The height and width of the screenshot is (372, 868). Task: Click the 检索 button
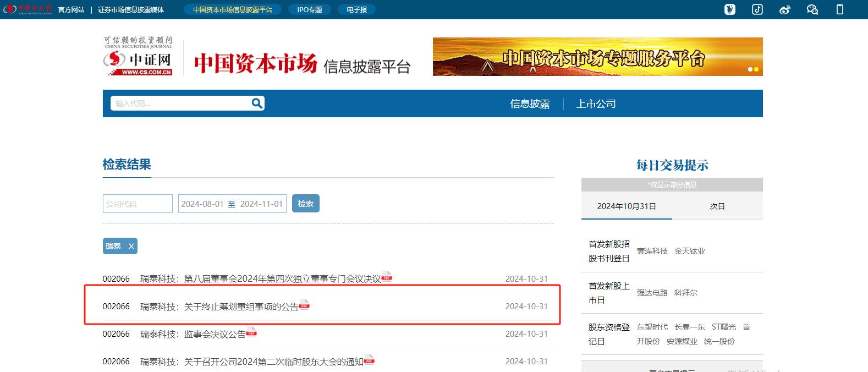pos(305,204)
